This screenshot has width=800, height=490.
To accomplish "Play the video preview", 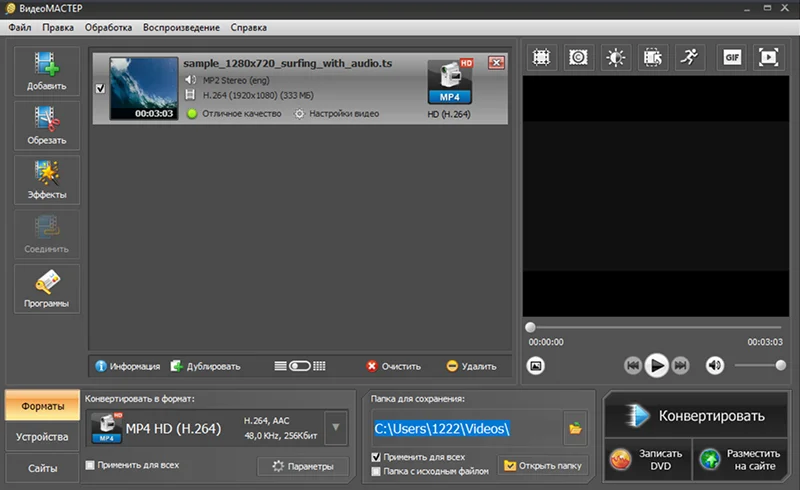I will tap(657, 365).
